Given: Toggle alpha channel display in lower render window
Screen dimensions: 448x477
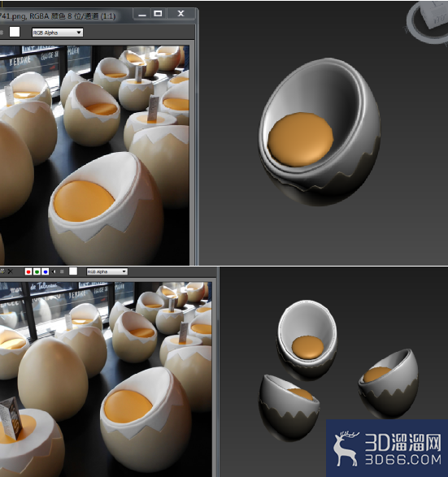Looking at the screenshot, I should pyautogui.click(x=54, y=271).
